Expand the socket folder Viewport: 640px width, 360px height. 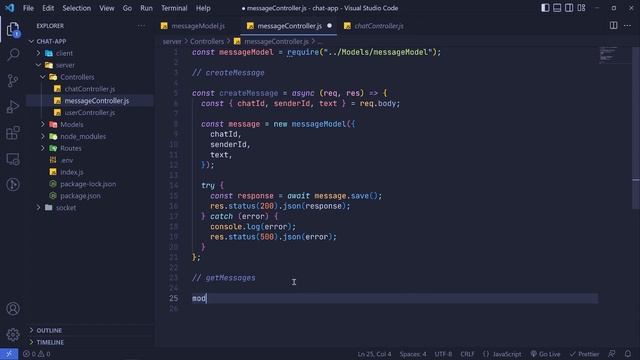tap(38, 208)
